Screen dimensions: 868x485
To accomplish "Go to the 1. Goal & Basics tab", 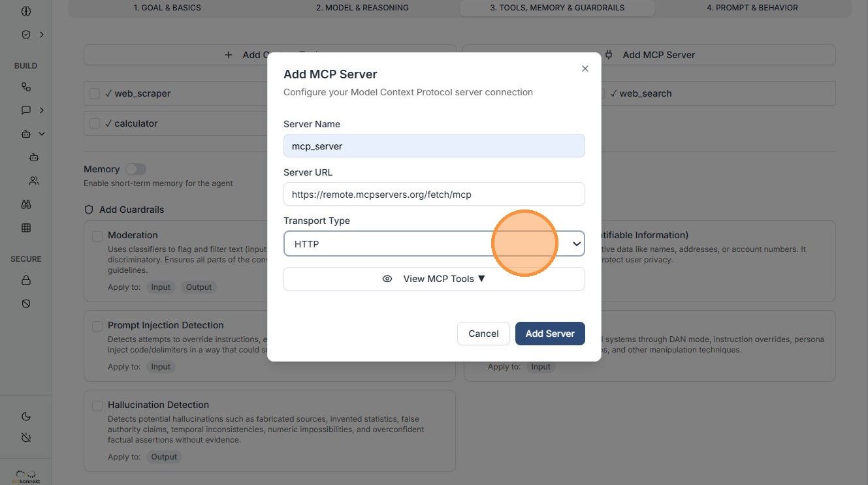I will tap(167, 8).
